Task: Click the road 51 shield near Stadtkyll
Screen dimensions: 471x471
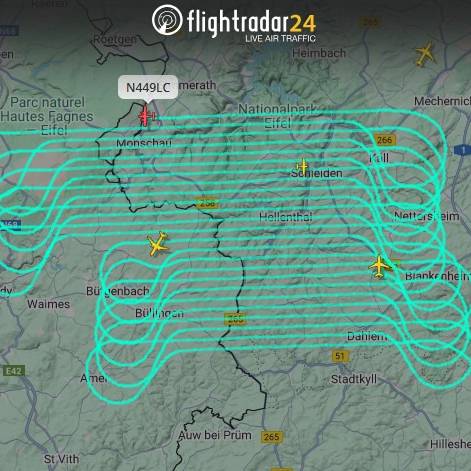Action: (x=340, y=356)
